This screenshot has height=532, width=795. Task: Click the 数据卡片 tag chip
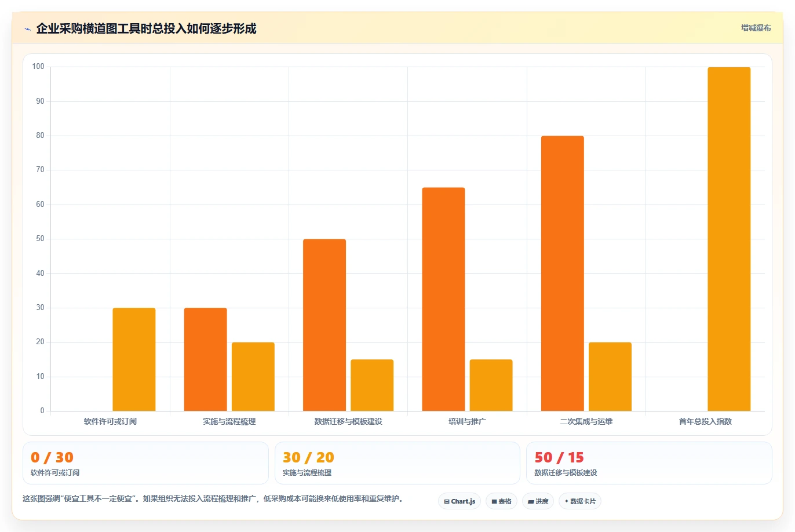point(580,501)
